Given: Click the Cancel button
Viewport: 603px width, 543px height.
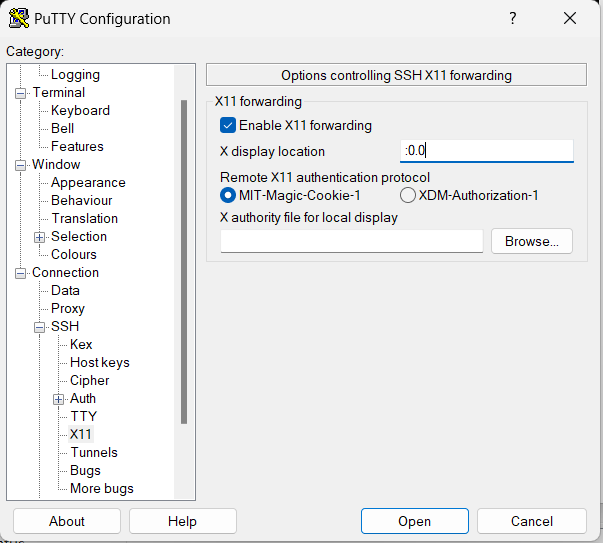Looking at the screenshot, I should tap(531, 521).
